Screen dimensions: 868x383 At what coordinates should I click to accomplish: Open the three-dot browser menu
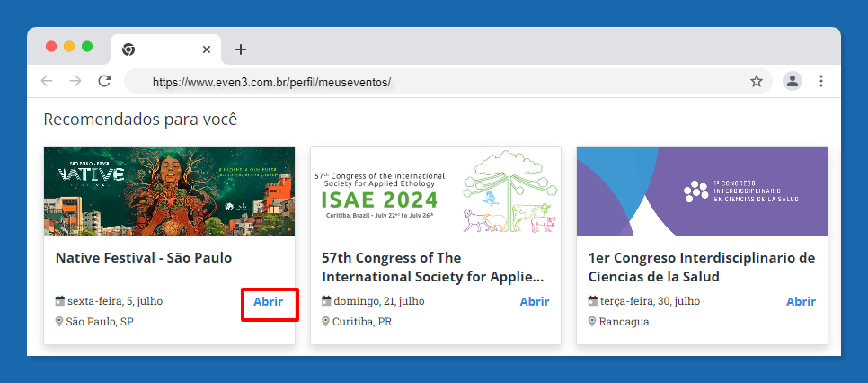coord(821,82)
